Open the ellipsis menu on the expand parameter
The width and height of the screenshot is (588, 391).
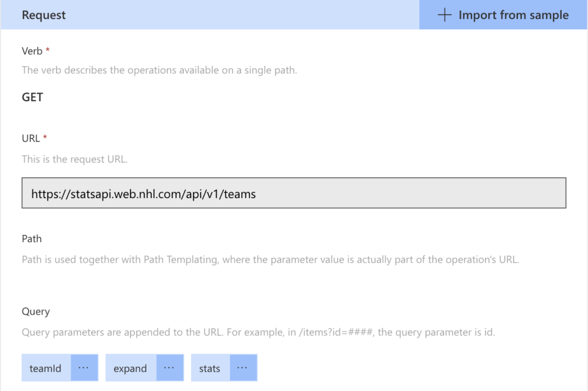[x=169, y=367]
